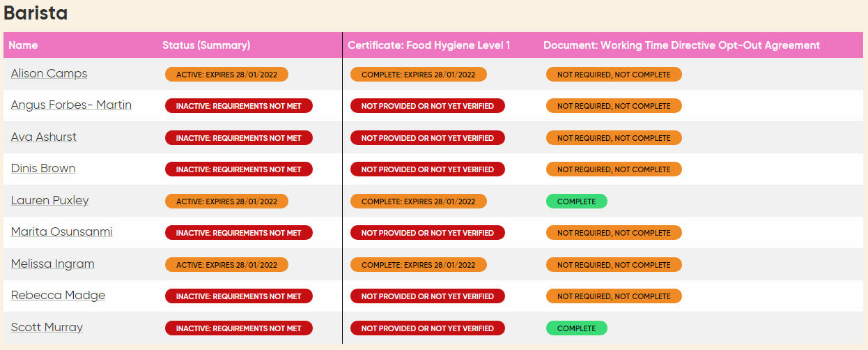Click the Name column header
Viewport: 868px width, 350px height.
(x=23, y=45)
